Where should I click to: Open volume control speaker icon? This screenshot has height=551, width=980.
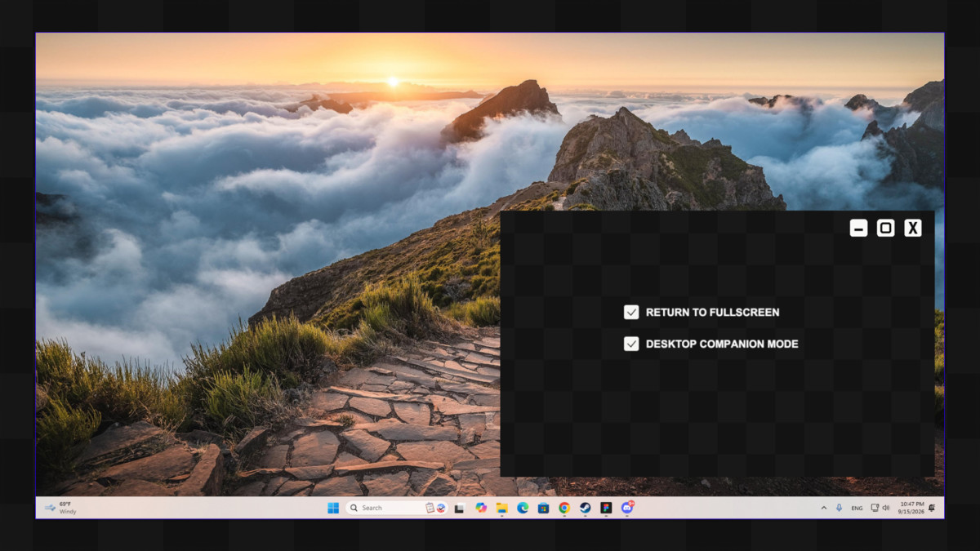[885, 508]
